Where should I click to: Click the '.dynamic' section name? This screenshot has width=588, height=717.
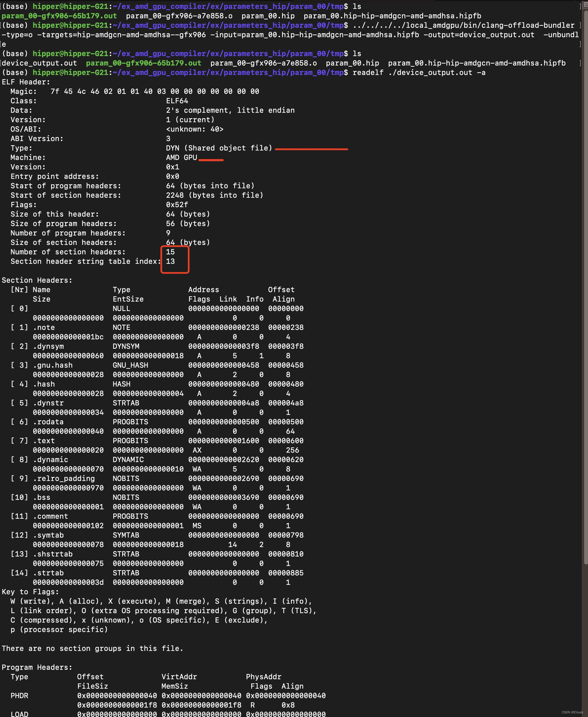[x=51, y=460]
